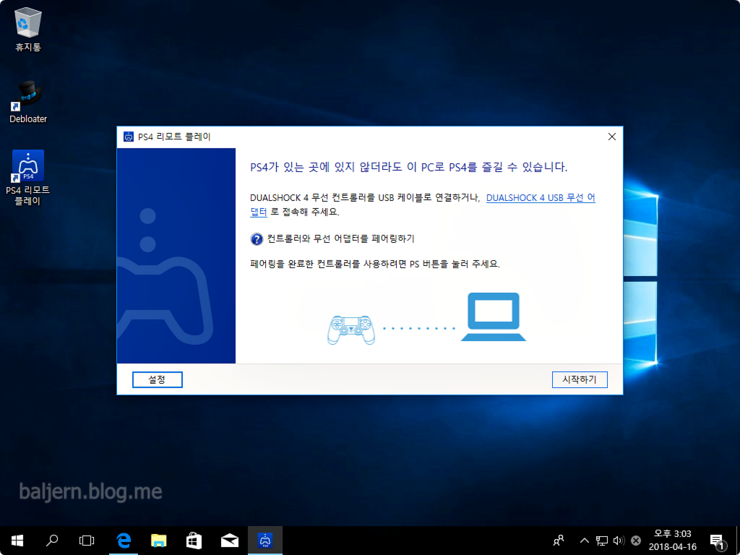Open Mail app from the taskbar
740x555 pixels.
(229, 541)
